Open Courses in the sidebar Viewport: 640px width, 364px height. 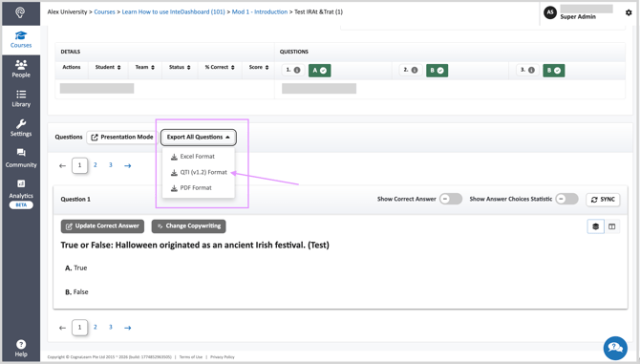pyautogui.click(x=21, y=39)
